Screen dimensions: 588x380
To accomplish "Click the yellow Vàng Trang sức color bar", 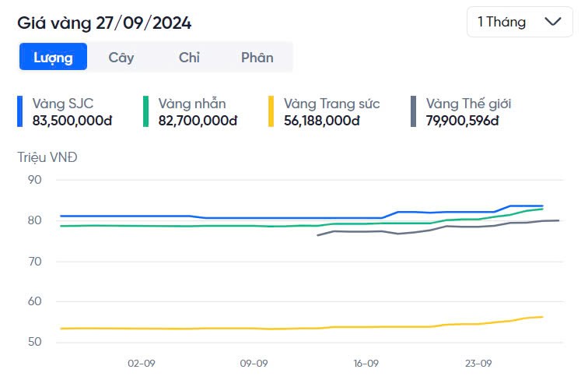I will coord(271,111).
